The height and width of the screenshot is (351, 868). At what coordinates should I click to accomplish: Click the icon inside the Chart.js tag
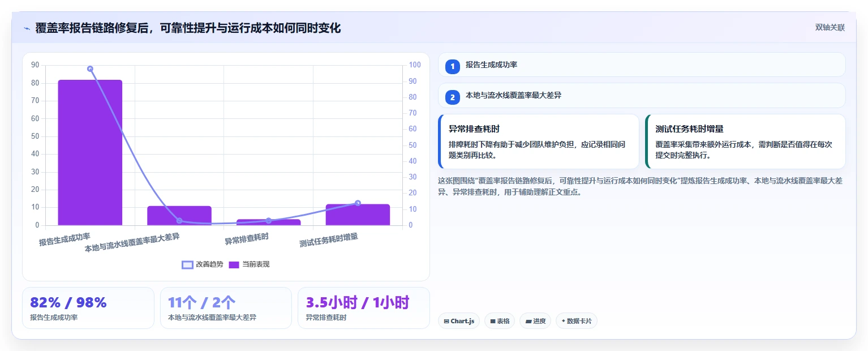click(x=446, y=321)
